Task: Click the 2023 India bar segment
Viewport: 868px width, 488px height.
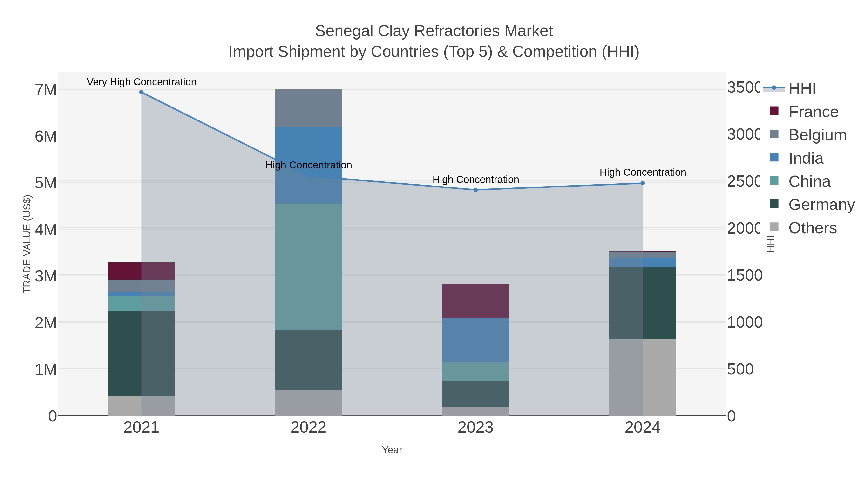Action: point(475,340)
